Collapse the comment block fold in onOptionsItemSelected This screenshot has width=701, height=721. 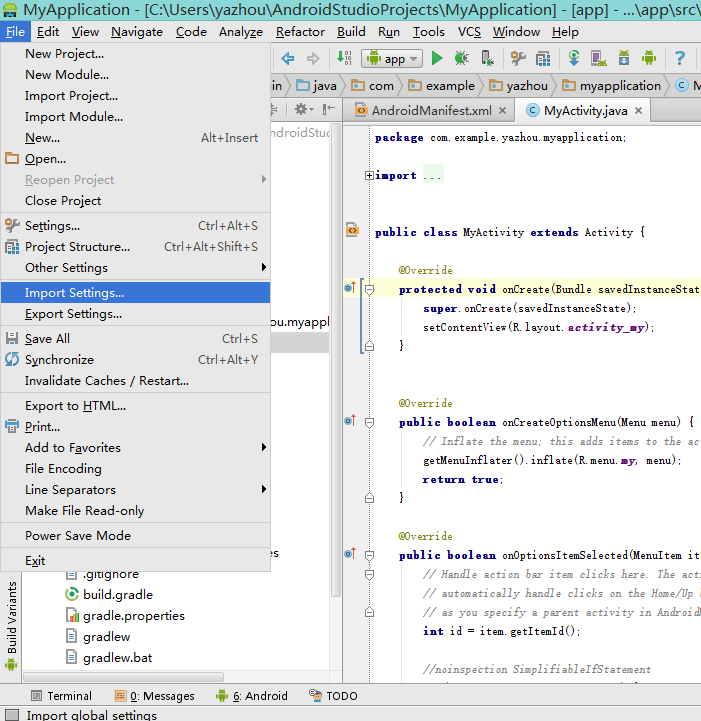click(369, 575)
